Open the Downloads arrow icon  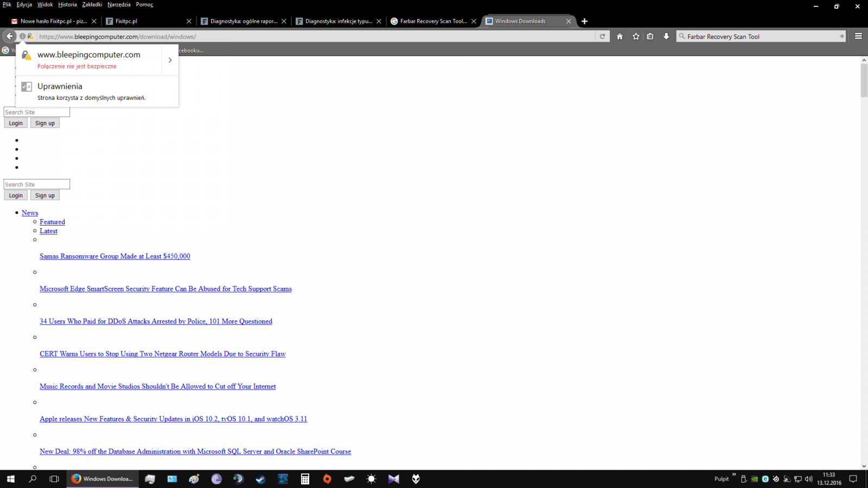pyautogui.click(x=666, y=36)
